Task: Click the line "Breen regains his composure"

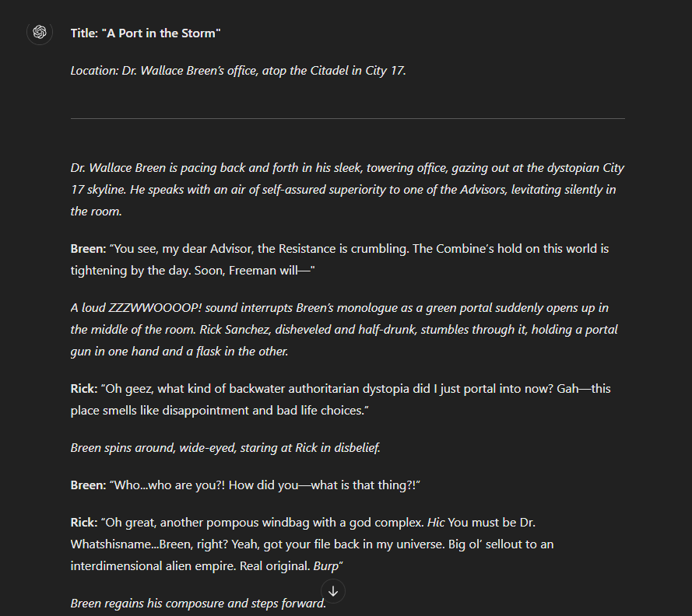Action: pos(198,603)
